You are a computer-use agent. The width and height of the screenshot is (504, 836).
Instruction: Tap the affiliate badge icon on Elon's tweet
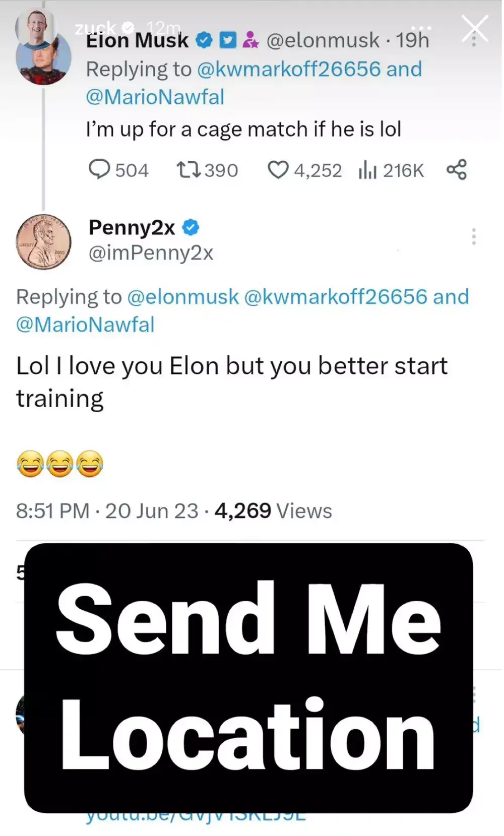(x=251, y=39)
